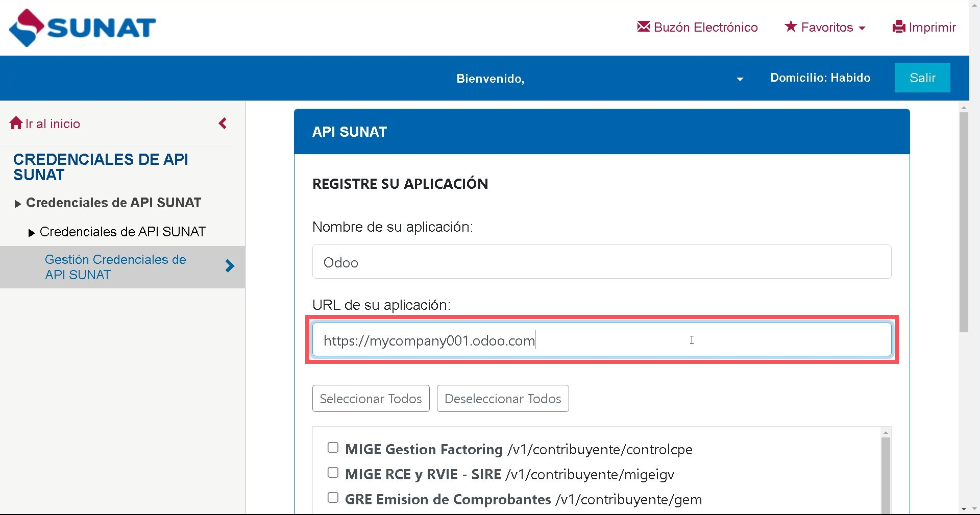Click the Salir button

coord(922,78)
